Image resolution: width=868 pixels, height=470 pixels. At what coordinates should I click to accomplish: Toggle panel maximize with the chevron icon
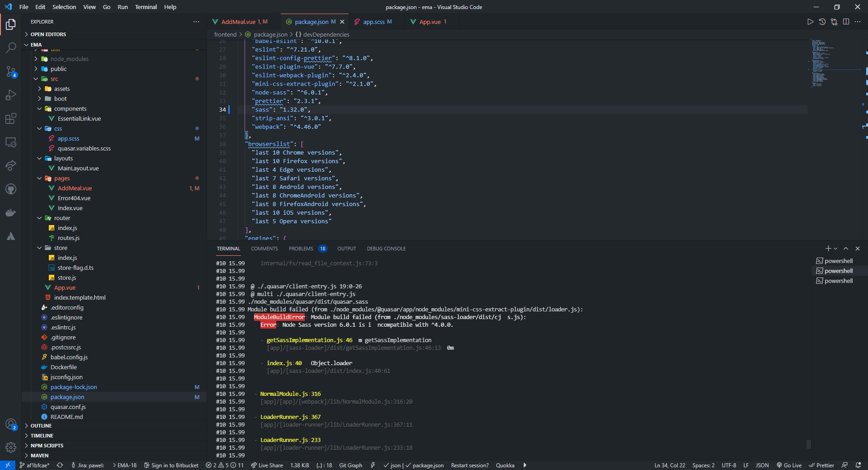click(x=845, y=248)
